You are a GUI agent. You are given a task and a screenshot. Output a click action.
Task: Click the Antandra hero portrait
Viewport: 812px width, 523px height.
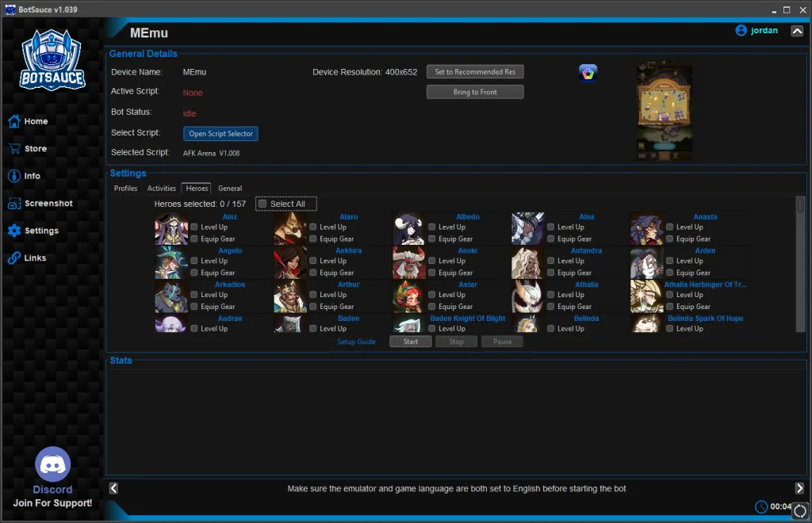[527, 262]
